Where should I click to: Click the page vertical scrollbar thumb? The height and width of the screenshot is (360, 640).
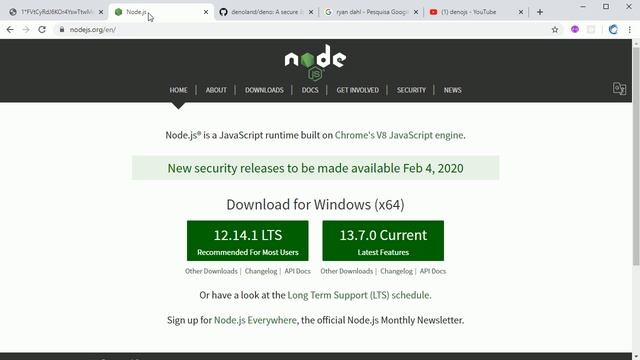tap(636, 155)
